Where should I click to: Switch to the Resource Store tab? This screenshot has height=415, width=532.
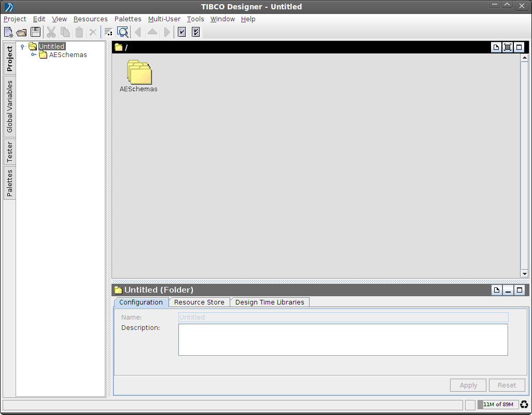pos(199,302)
